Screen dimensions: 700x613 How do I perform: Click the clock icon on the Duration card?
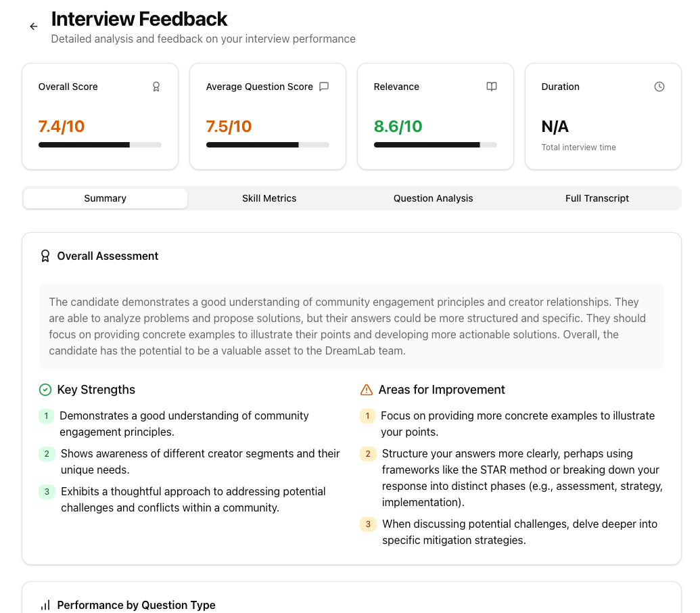(659, 87)
